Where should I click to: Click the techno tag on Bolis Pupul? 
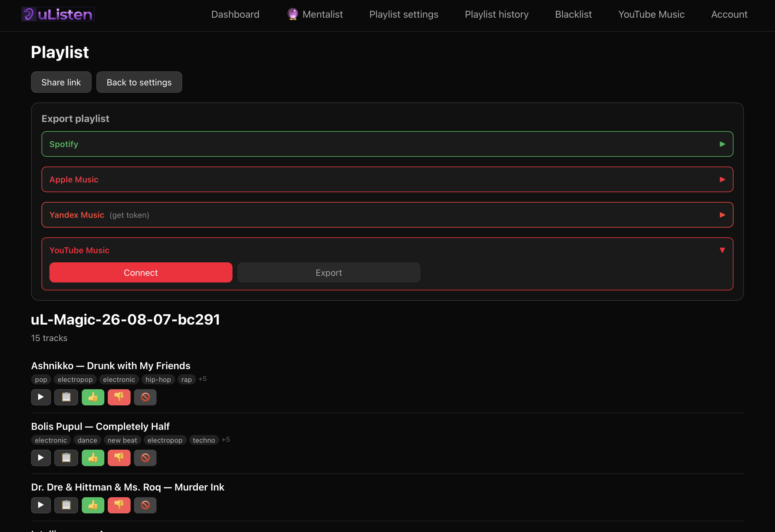pyautogui.click(x=204, y=440)
